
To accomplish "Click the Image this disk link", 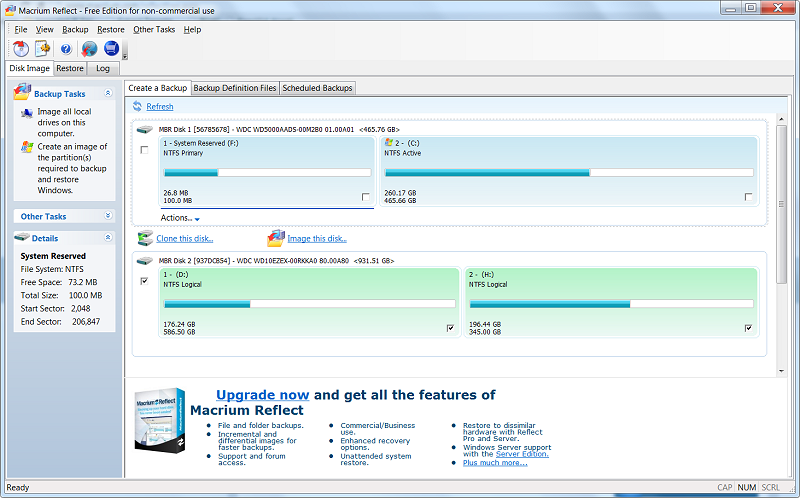I will click(x=317, y=238).
